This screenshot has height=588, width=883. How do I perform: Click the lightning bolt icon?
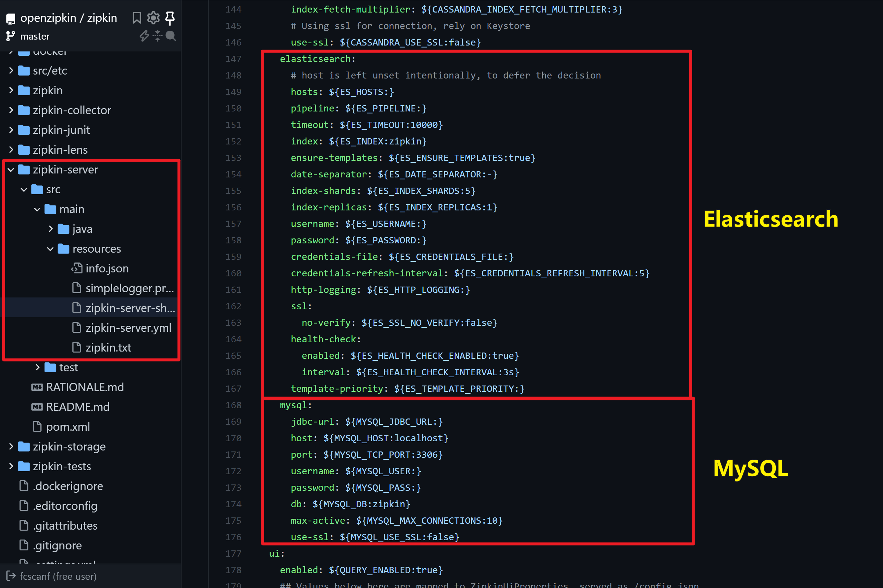click(x=144, y=36)
